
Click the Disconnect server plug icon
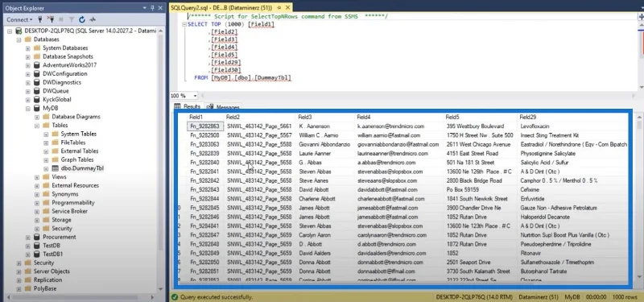[x=51, y=19]
